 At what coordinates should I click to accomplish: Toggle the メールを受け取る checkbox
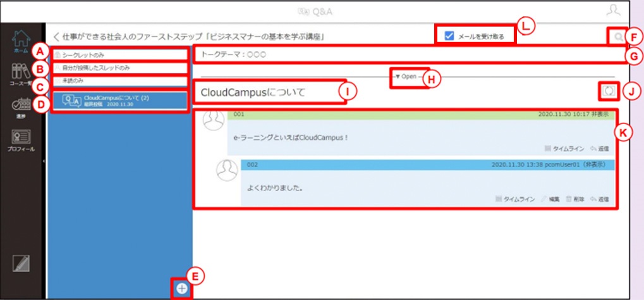pyautogui.click(x=450, y=36)
